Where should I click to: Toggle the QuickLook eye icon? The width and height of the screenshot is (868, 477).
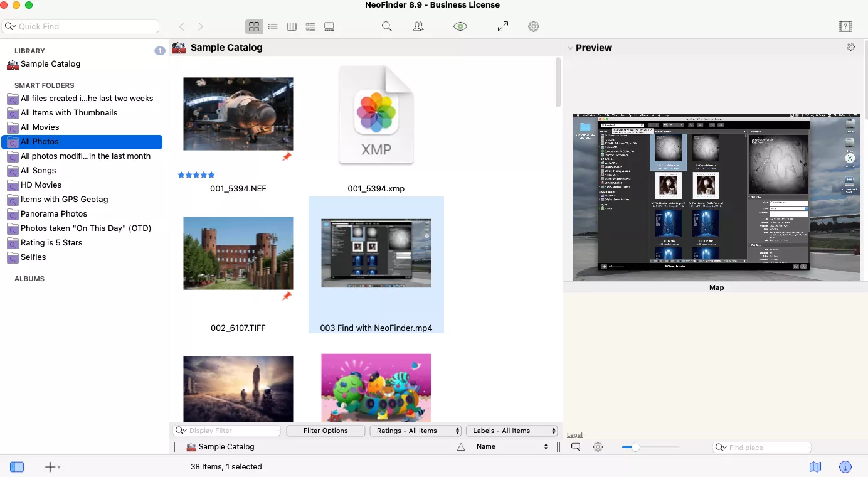click(460, 26)
